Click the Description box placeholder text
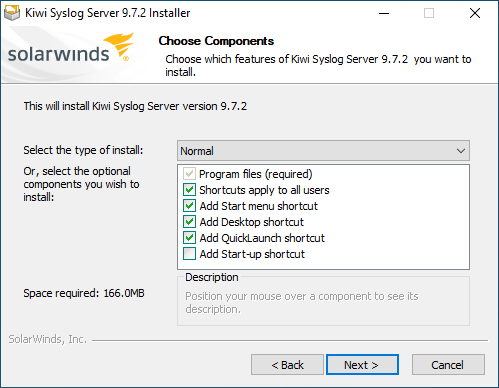Image resolution: width=499 pixels, height=388 pixels. pos(302,303)
